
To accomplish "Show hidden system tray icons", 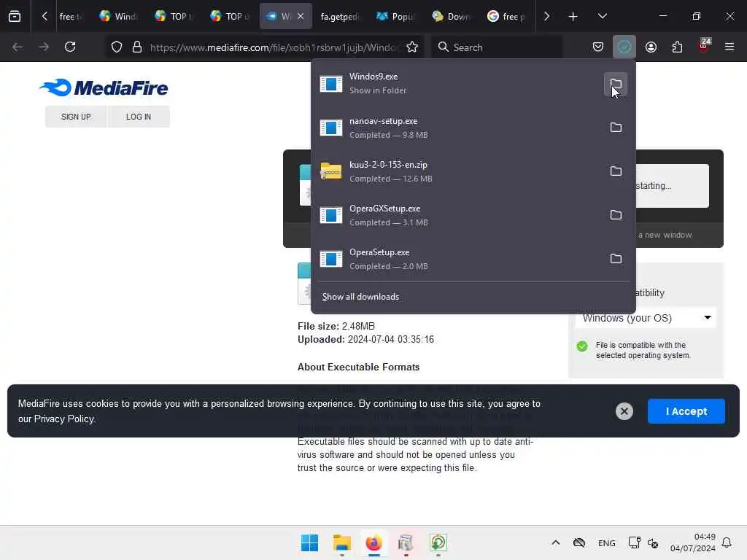I will pos(555,542).
